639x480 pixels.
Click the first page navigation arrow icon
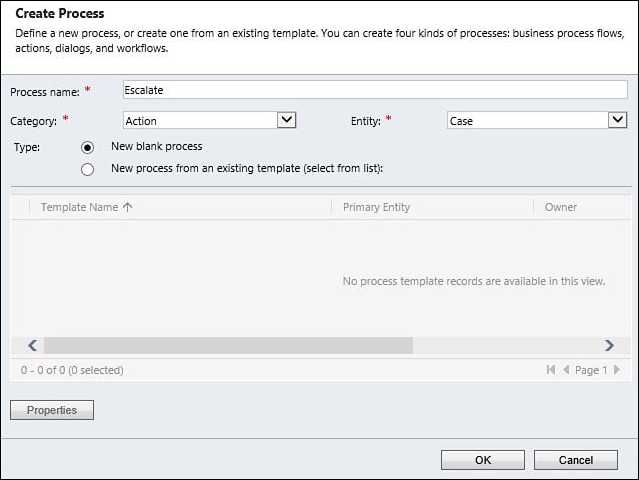click(x=551, y=370)
